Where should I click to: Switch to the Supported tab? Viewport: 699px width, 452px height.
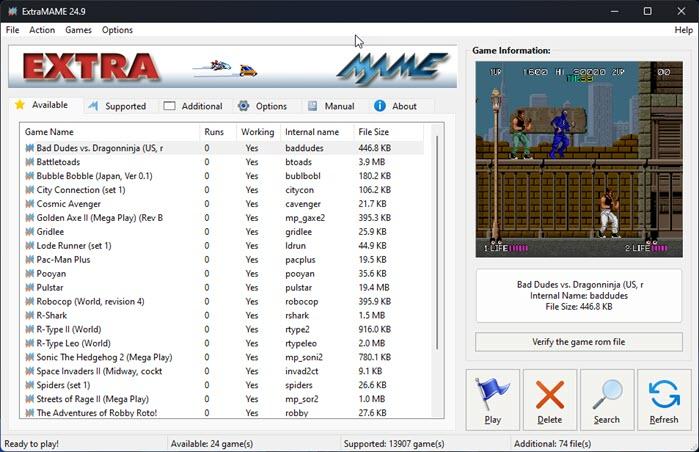(117, 106)
